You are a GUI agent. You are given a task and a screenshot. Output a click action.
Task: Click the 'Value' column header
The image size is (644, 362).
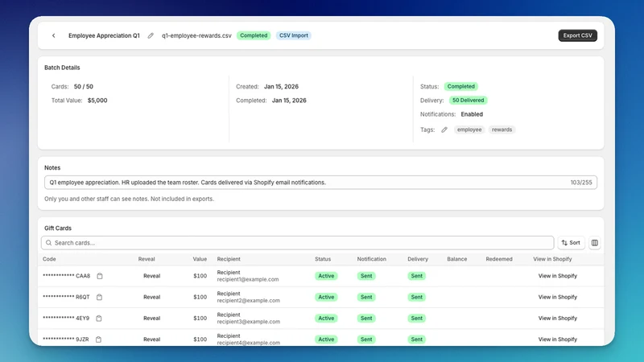coord(200,259)
